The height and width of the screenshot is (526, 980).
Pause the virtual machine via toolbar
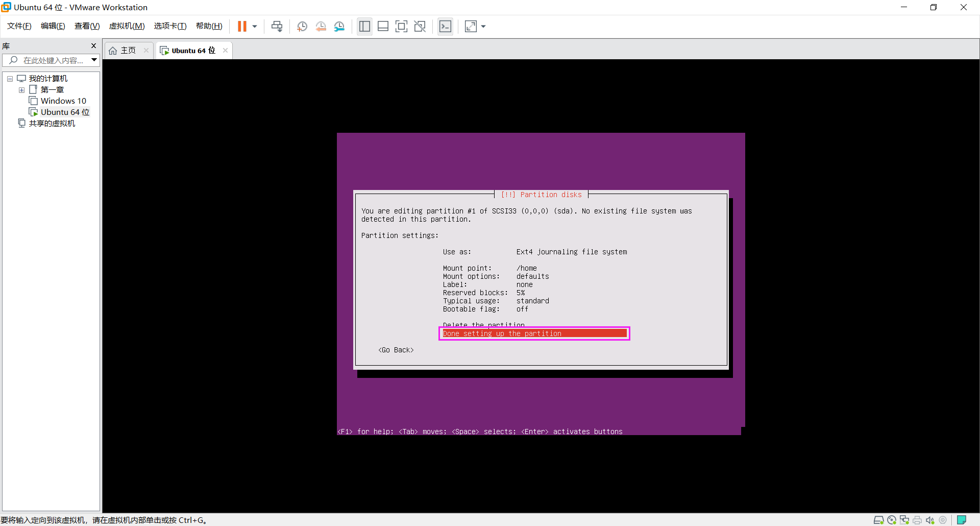(242, 26)
